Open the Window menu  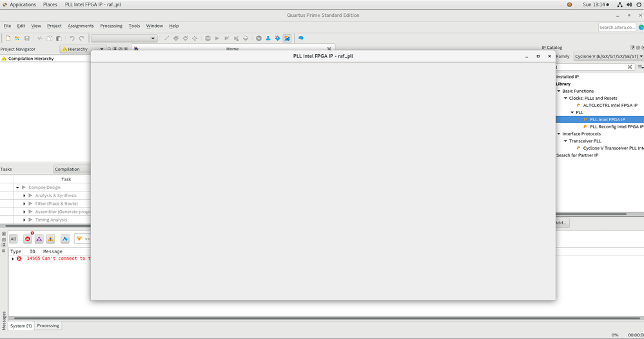155,26
